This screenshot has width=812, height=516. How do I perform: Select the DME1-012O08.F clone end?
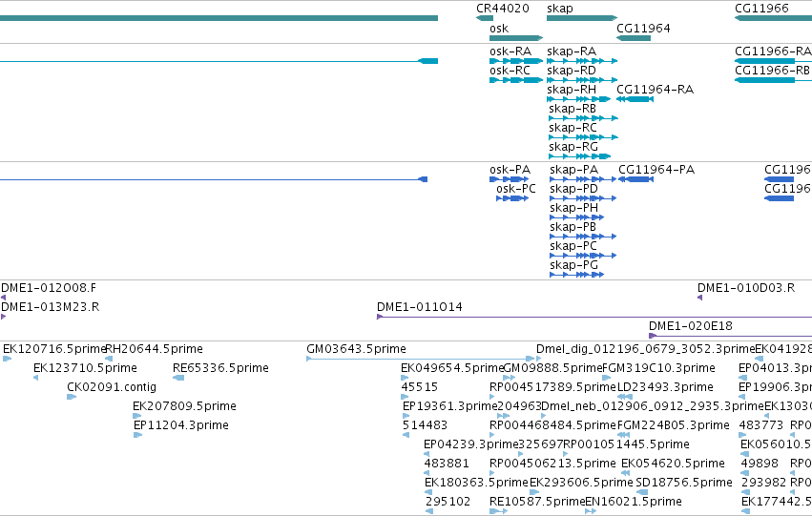pyautogui.click(x=3, y=298)
